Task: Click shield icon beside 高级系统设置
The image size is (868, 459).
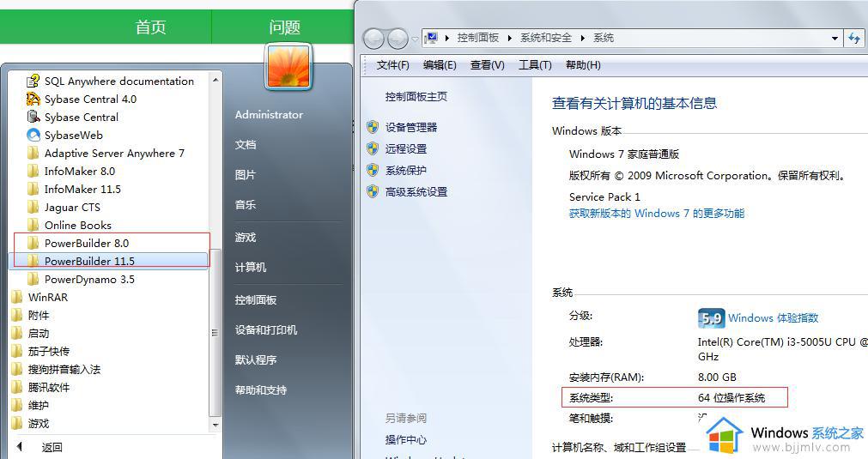Action: 373,192
